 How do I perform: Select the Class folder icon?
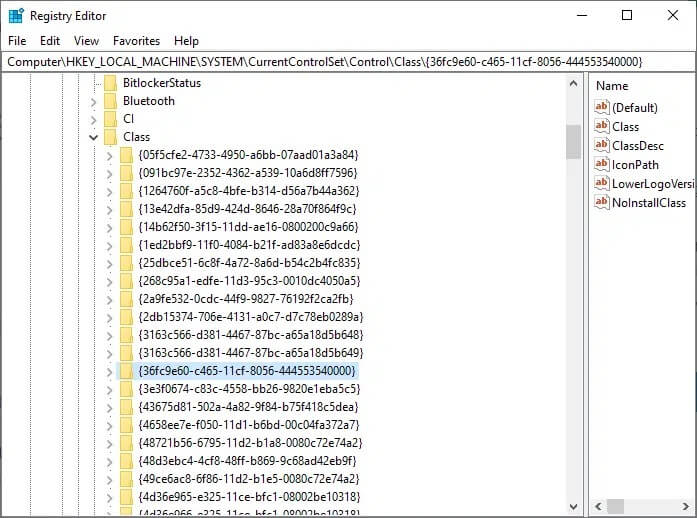click(x=110, y=137)
